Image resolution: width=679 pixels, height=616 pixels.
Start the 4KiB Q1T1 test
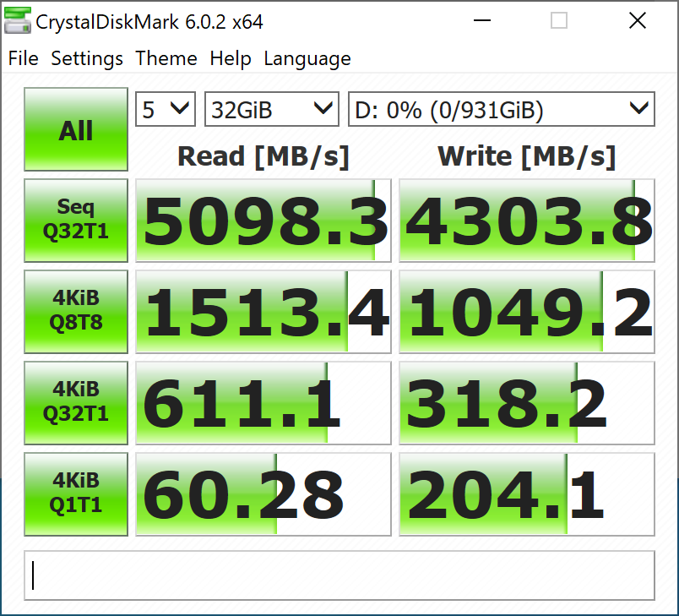[76, 494]
